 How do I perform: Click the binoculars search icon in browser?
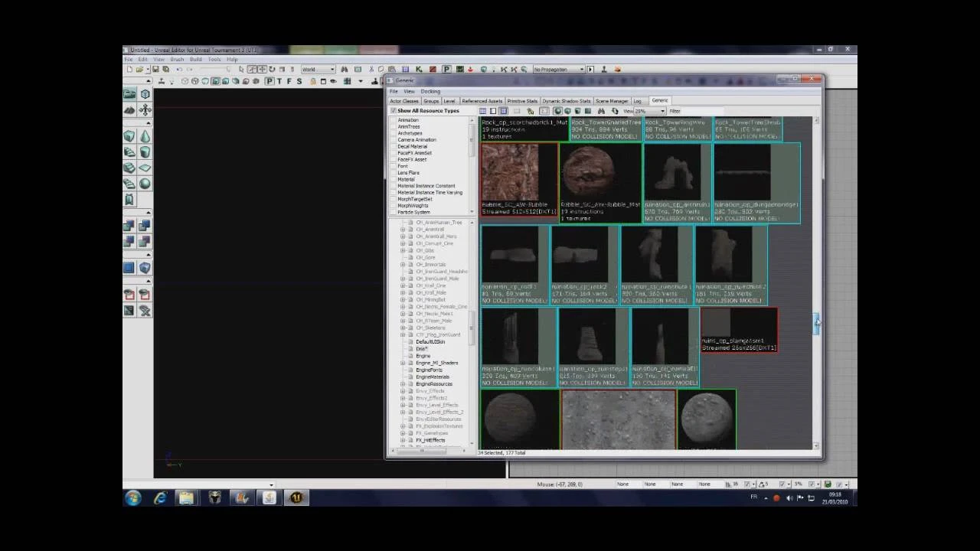point(601,111)
